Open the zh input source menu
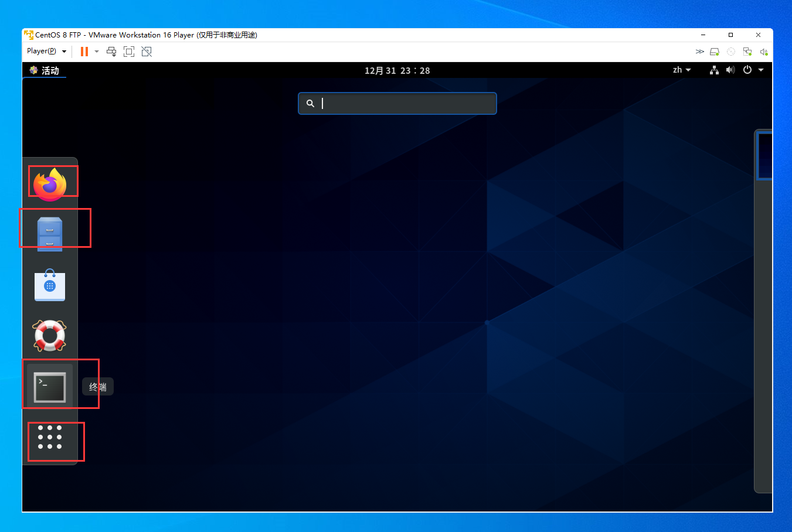The width and height of the screenshot is (792, 532). pyautogui.click(x=682, y=70)
